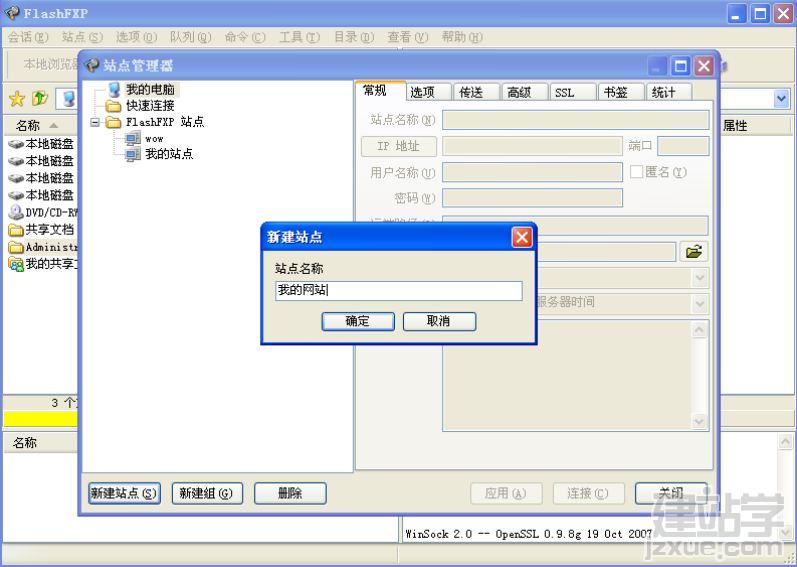The image size is (797, 567).
Task: Open the path dropdown at main window right
Action: click(x=782, y=99)
